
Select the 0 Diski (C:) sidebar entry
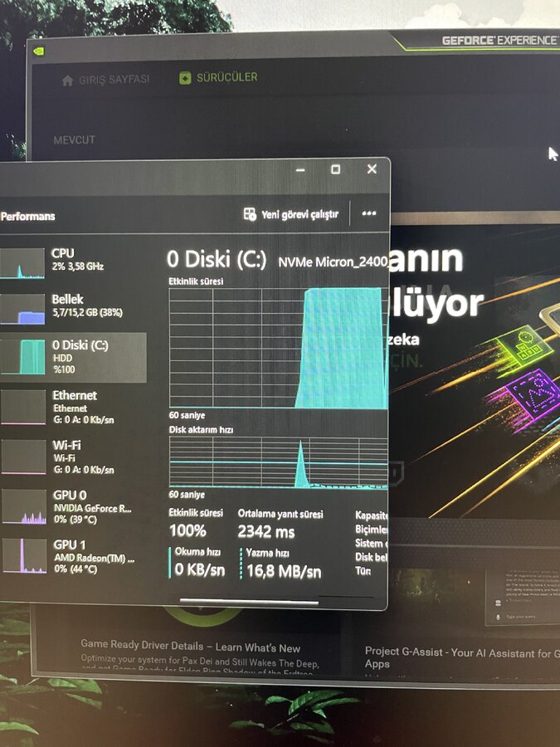pos(72,357)
